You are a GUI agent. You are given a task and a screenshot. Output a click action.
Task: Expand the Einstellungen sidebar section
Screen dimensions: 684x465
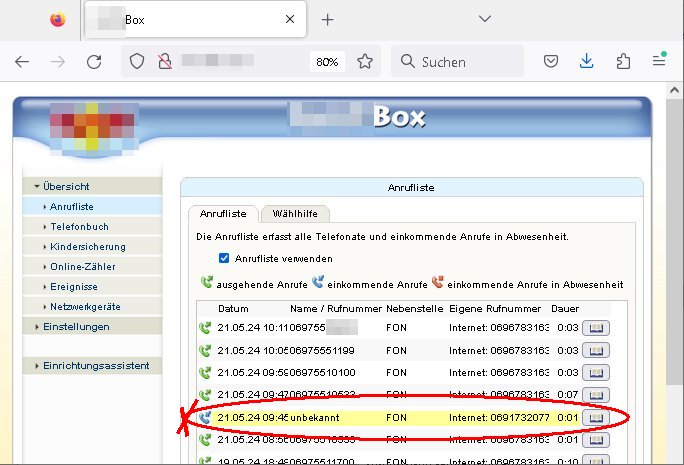75,326
